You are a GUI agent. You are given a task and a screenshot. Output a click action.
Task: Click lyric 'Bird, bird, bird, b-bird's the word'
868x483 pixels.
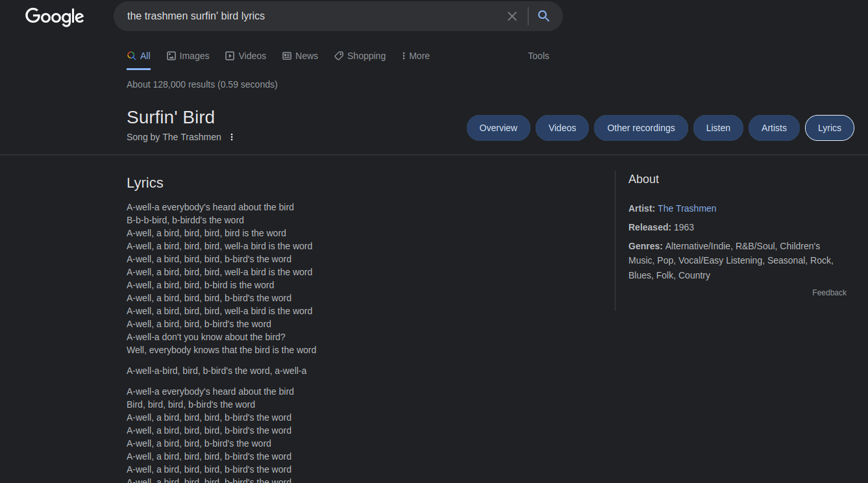191,404
